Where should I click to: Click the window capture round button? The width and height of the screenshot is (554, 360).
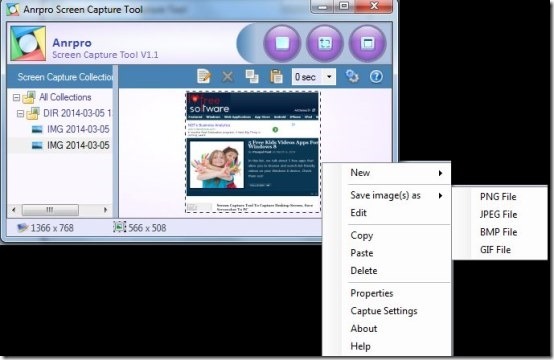[x=367, y=44]
